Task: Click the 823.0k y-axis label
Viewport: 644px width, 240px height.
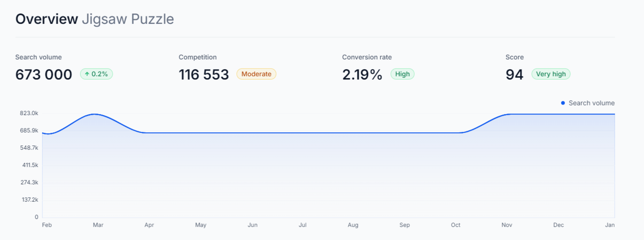Action: [x=28, y=113]
